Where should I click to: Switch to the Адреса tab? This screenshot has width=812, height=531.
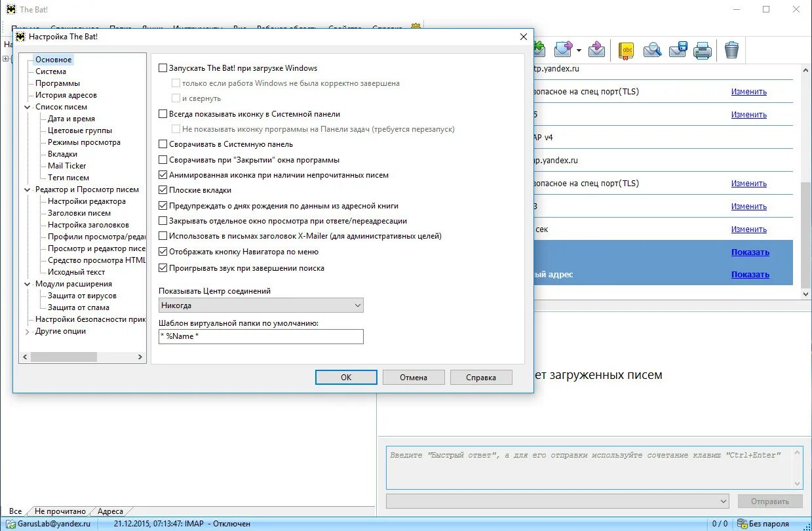point(110,511)
